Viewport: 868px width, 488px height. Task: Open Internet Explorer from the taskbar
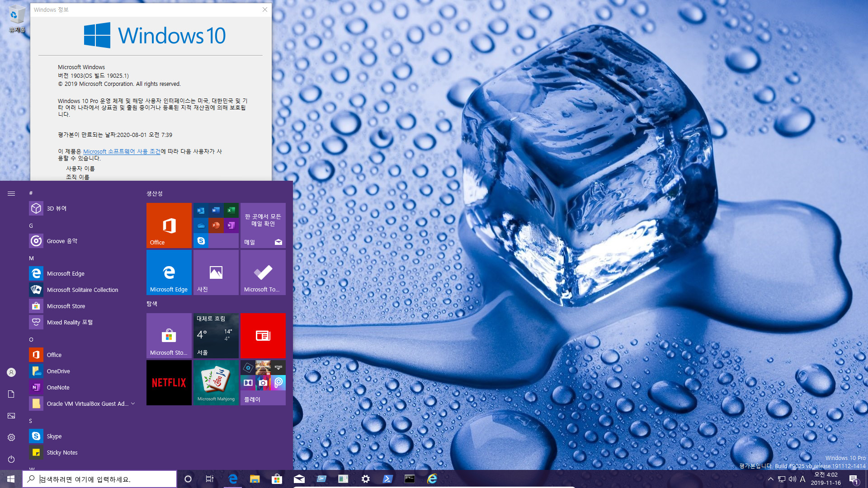(x=432, y=479)
